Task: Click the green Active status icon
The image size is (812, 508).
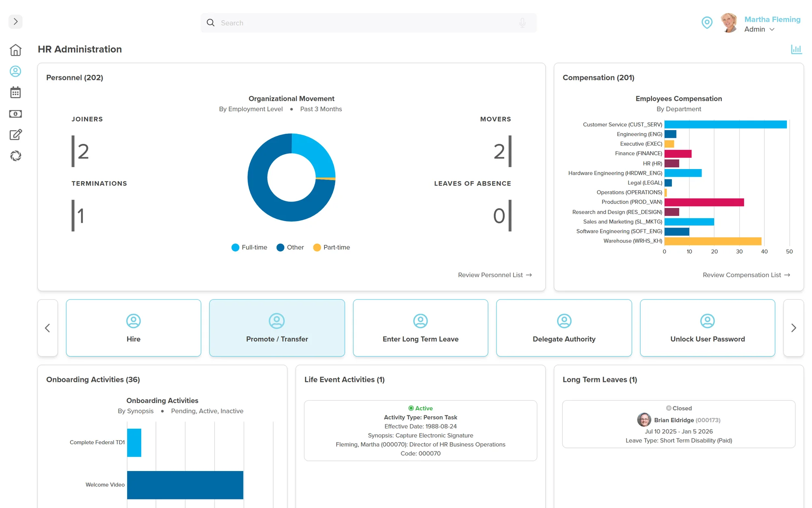Action: pos(411,408)
